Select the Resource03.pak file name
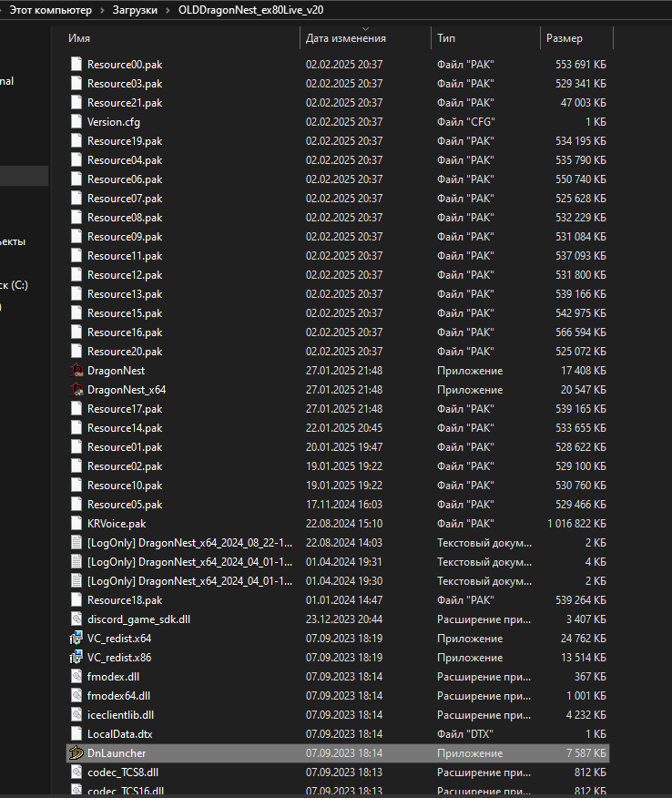Viewport: 672px width, 798px height. [x=125, y=84]
